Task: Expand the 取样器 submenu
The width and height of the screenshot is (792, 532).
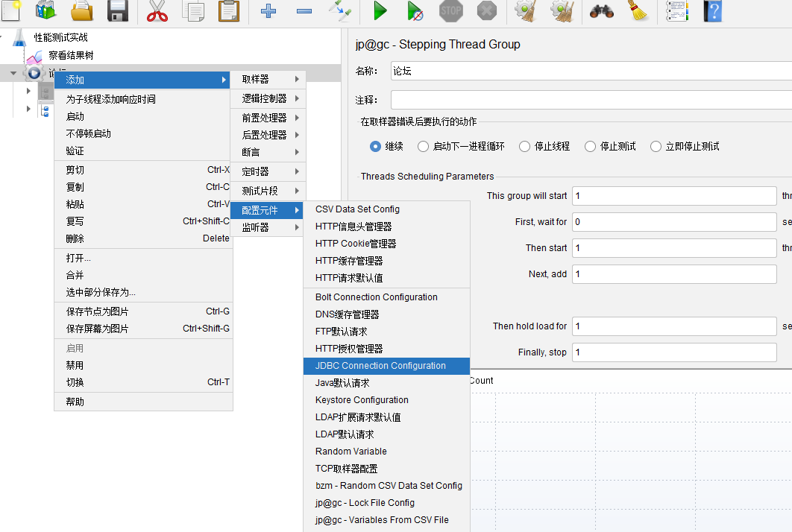Action: 268,79
